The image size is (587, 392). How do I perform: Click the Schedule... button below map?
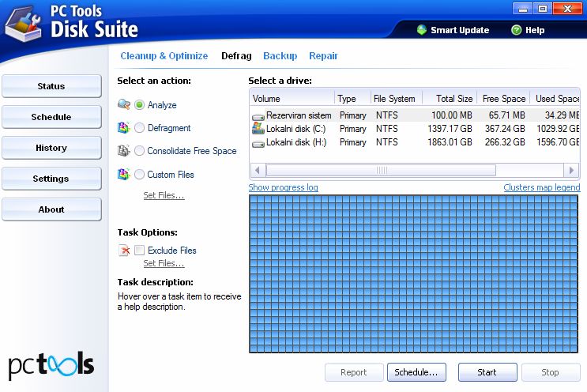click(x=416, y=372)
